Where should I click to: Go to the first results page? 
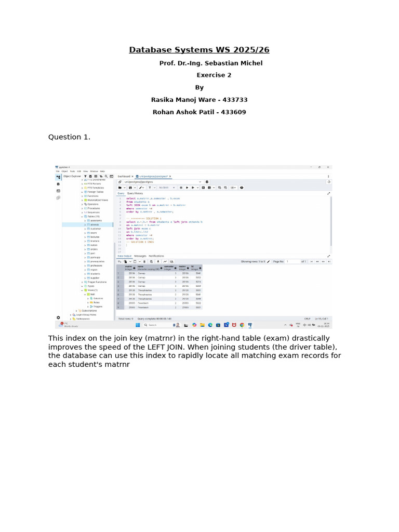pyautogui.click(x=312, y=262)
